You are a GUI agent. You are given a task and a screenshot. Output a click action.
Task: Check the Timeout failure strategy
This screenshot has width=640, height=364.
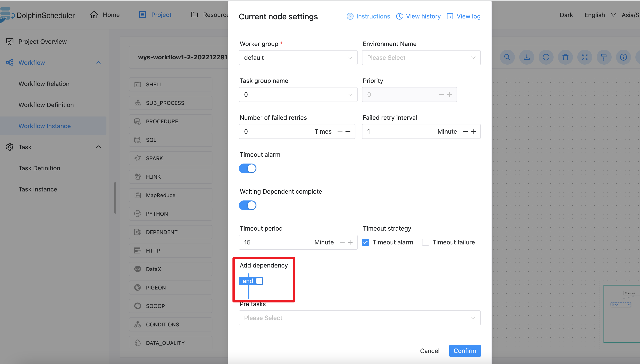(425, 242)
